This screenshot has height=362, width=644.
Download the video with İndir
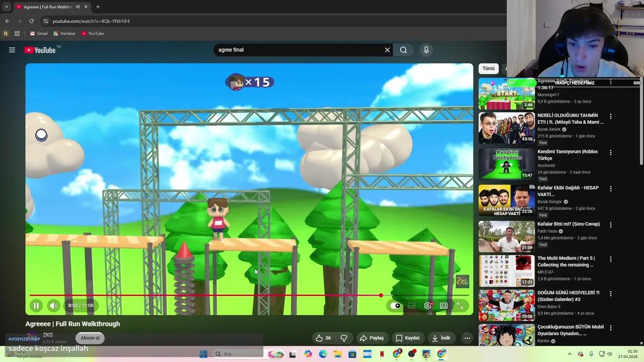pos(442,338)
